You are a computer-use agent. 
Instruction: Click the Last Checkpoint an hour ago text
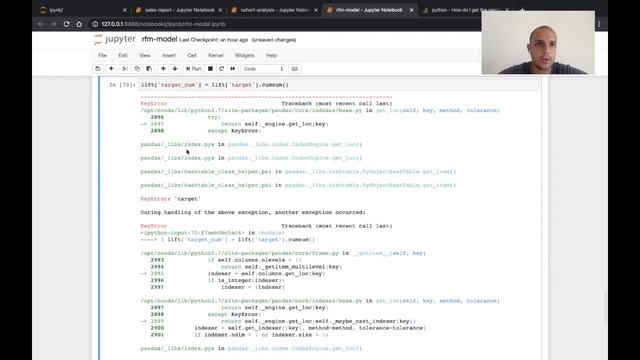coord(213,40)
